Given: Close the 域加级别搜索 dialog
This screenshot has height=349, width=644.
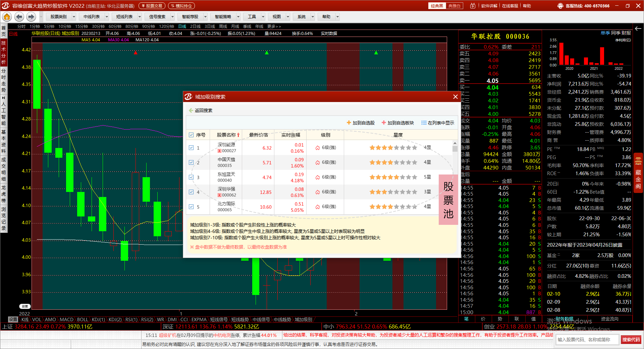Looking at the screenshot, I should [x=455, y=97].
